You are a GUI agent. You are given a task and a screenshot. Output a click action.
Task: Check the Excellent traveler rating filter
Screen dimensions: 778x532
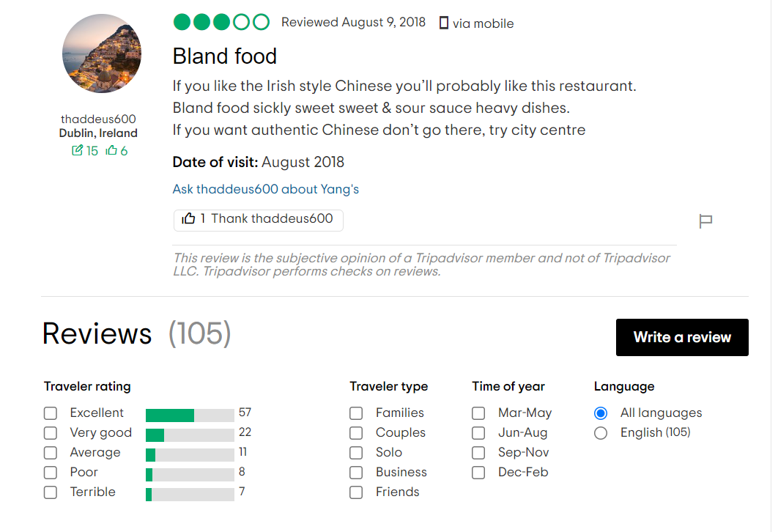click(50, 413)
